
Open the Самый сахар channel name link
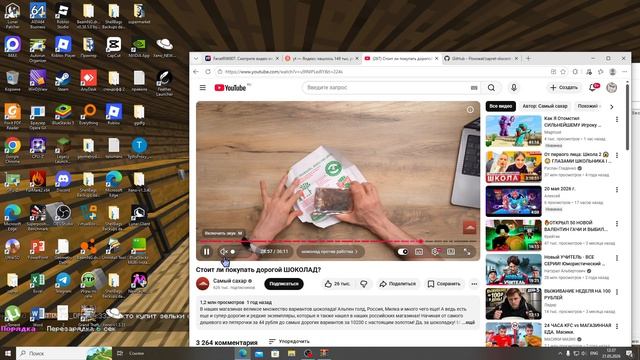pos(231,281)
